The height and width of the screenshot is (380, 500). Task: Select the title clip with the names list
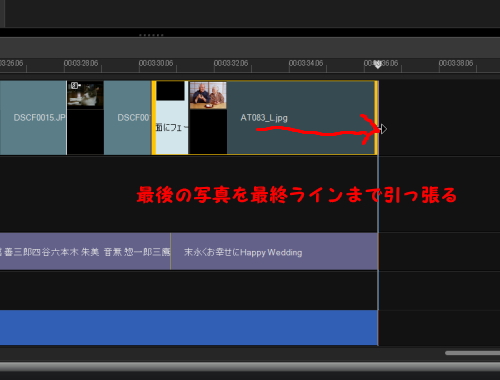[x=85, y=252]
